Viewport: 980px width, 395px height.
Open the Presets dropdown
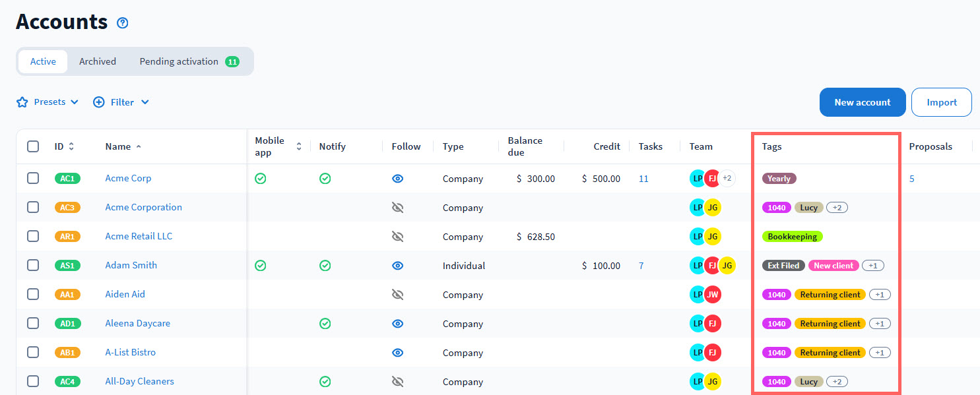click(x=48, y=102)
